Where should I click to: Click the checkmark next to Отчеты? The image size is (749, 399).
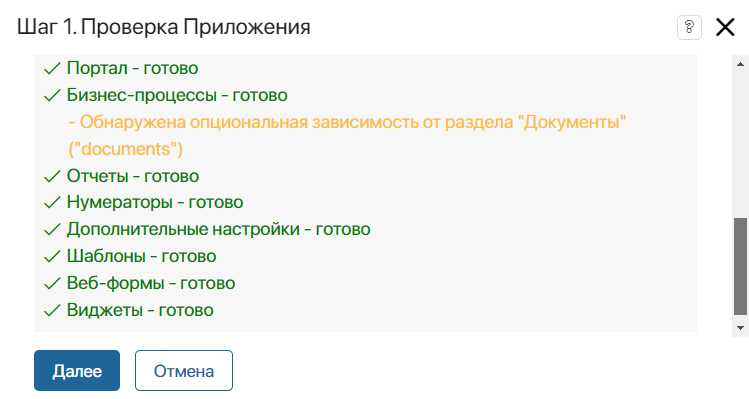point(52,177)
